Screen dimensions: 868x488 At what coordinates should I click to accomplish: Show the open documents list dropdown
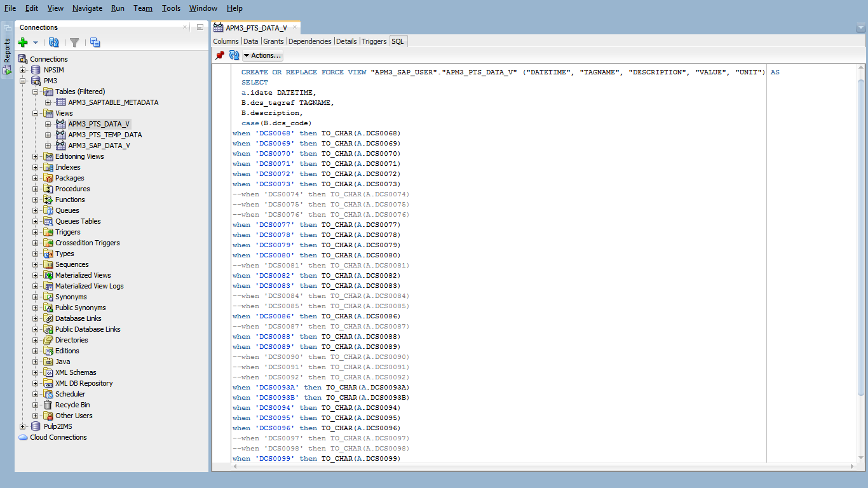(x=860, y=27)
